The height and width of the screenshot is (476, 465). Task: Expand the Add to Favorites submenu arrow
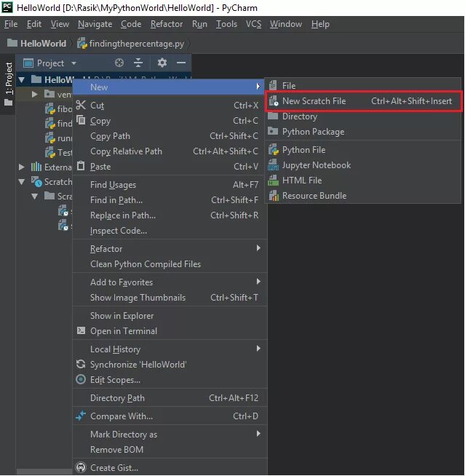(x=258, y=282)
